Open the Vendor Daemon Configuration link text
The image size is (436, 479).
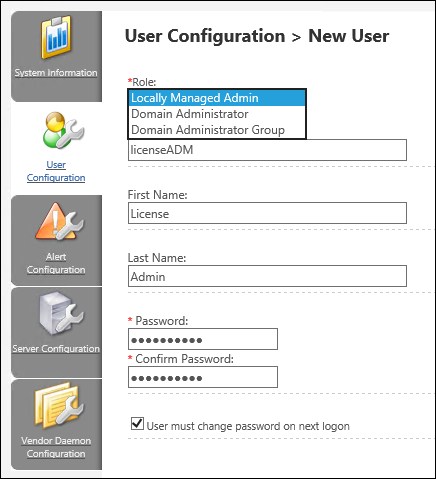click(56, 447)
